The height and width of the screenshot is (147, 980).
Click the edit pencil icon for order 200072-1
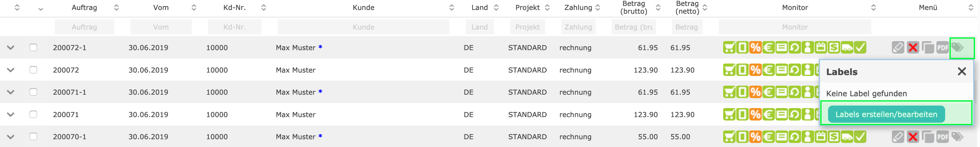[898, 48]
